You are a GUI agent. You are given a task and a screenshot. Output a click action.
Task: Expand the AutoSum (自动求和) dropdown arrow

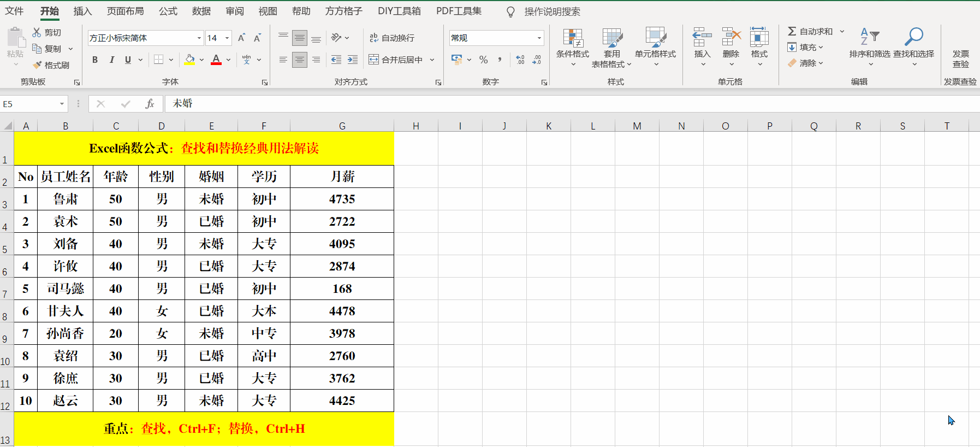842,31
